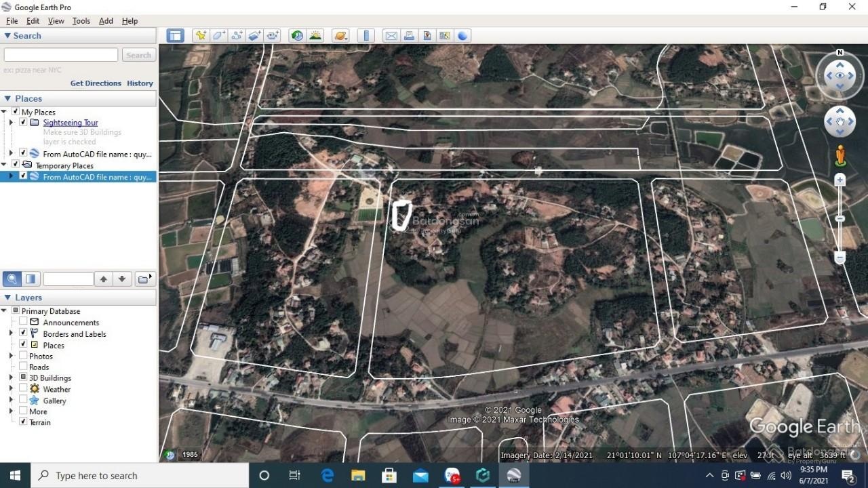Viewport: 868px width, 488px height.
Task: Click the Add Placemark pushpin icon
Action: point(201,36)
